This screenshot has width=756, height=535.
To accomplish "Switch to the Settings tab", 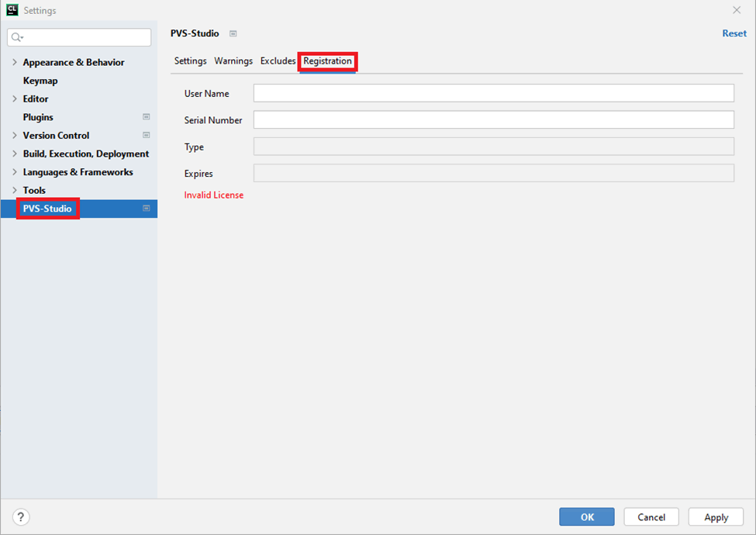I will click(191, 61).
